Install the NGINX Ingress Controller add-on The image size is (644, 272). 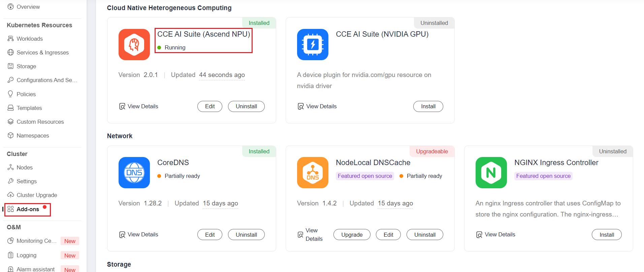[x=606, y=235]
